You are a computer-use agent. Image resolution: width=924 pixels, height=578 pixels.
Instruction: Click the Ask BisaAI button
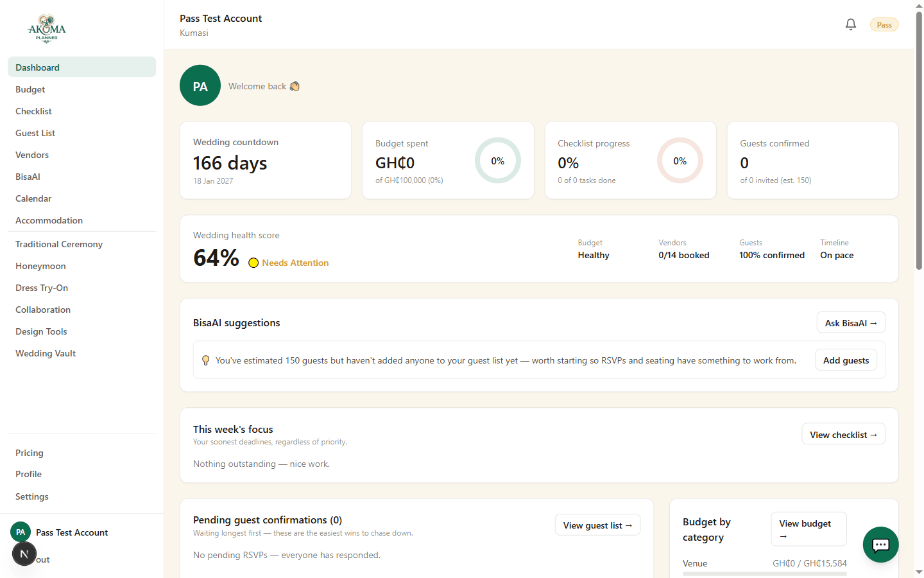(x=851, y=322)
